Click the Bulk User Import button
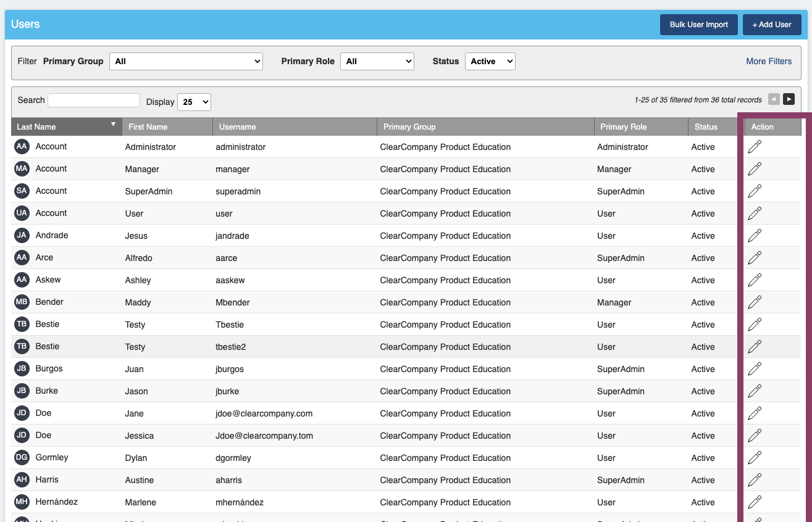The height and width of the screenshot is (522, 812). pos(699,25)
